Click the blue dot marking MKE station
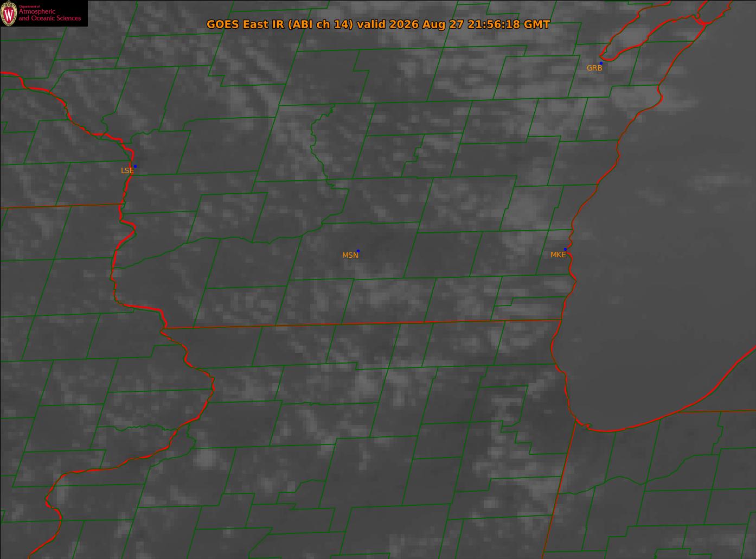Image resolution: width=756 pixels, height=559 pixels. coord(565,249)
